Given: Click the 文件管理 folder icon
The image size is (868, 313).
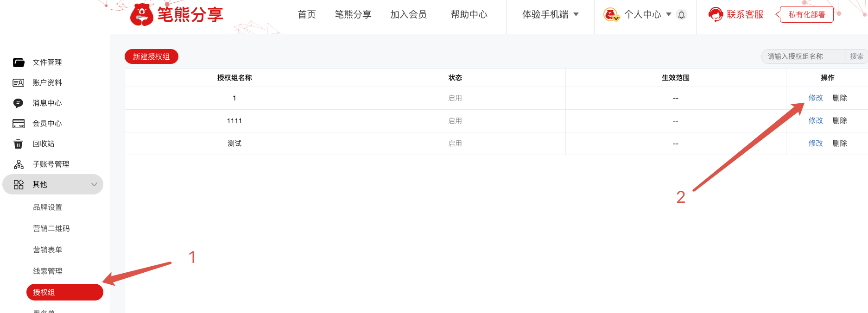Looking at the screenshot, I should tap(19, 63).
